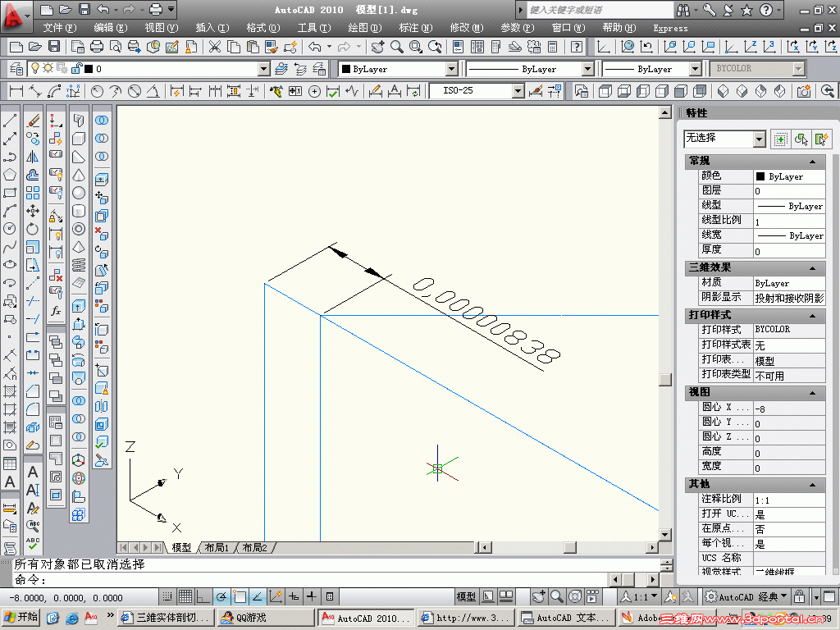Open the ISO-25 dimension style dropdown

518,91
